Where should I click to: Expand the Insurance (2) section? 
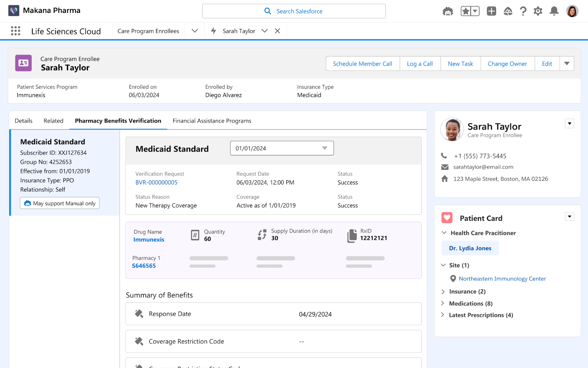[x=443, y=291]
